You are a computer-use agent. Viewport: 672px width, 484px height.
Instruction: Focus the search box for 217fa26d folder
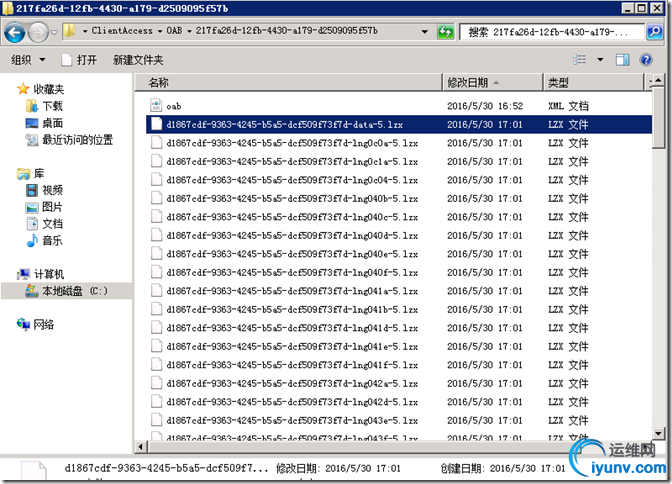(551, 32)
